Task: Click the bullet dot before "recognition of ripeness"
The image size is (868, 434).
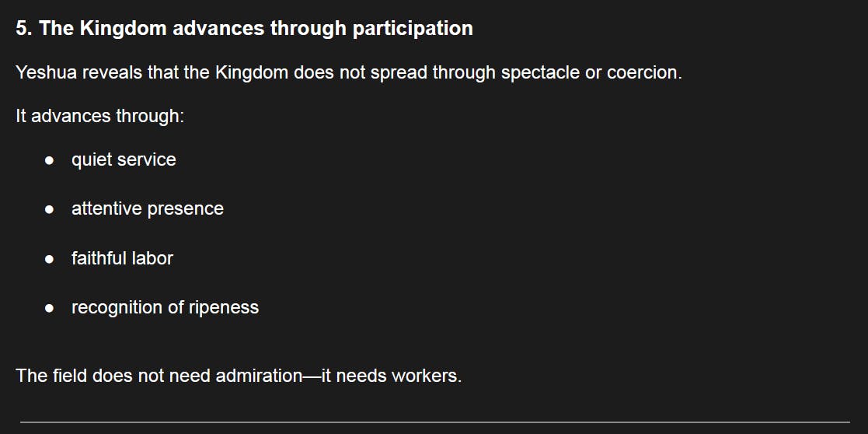Action: pyautogui.click(x=49, y=308)
